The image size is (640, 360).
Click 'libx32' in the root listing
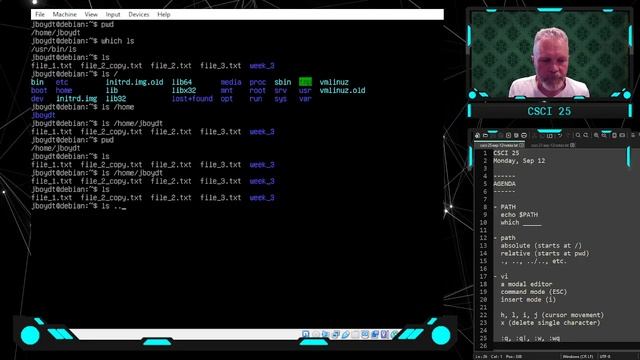pyautogui.click(x=184, y=91)
